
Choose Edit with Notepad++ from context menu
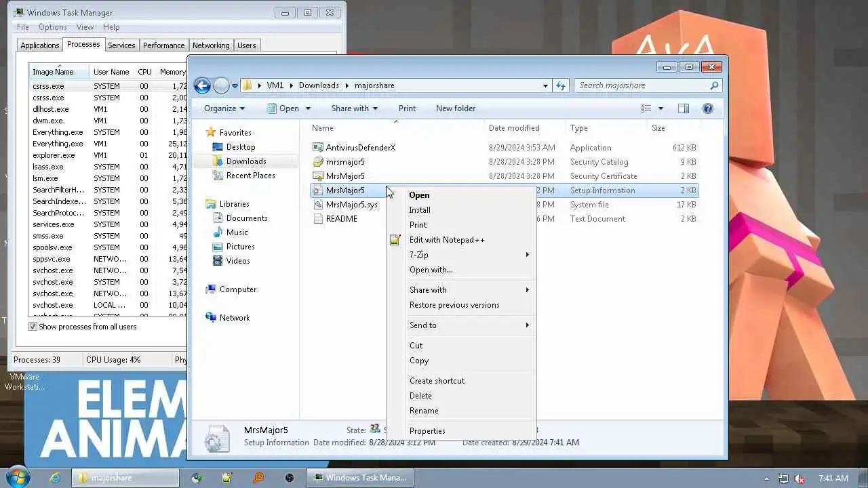click(x=447, y=240)
